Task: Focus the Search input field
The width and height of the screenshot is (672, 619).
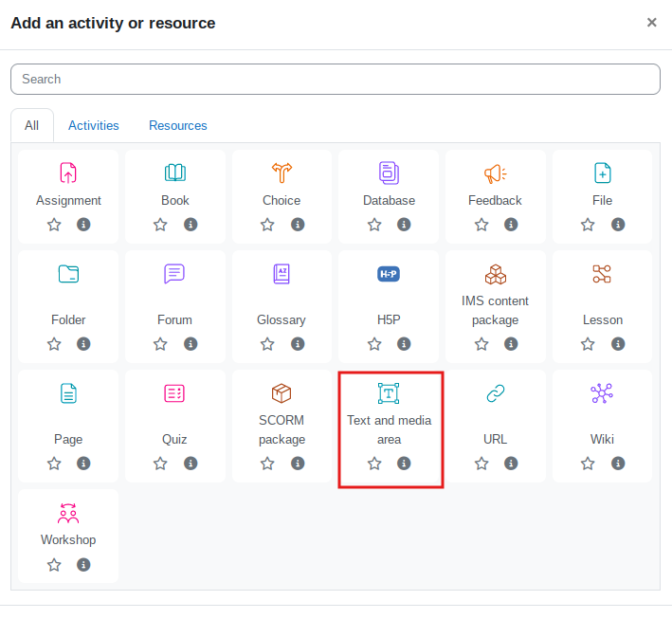Action: click(336, 79)
